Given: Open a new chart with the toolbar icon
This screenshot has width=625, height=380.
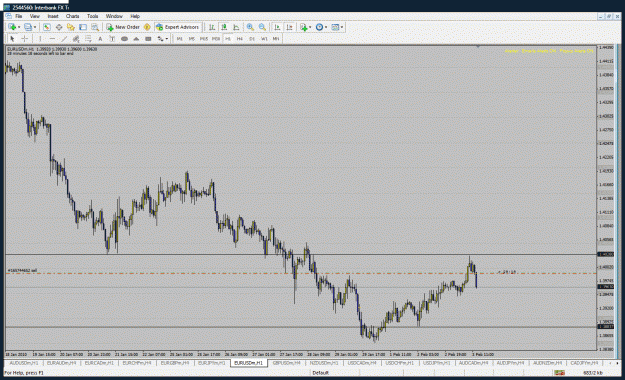Looking at the screenshot, I should [x=12, y=27].
